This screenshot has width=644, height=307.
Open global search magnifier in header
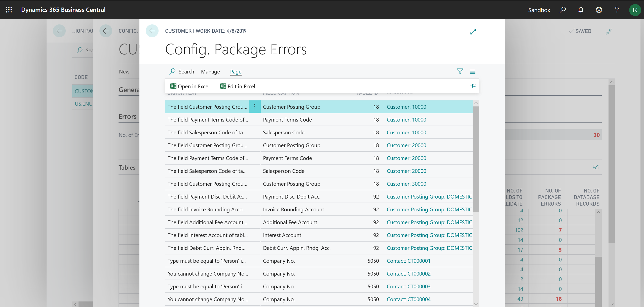(x=562, y=10)
